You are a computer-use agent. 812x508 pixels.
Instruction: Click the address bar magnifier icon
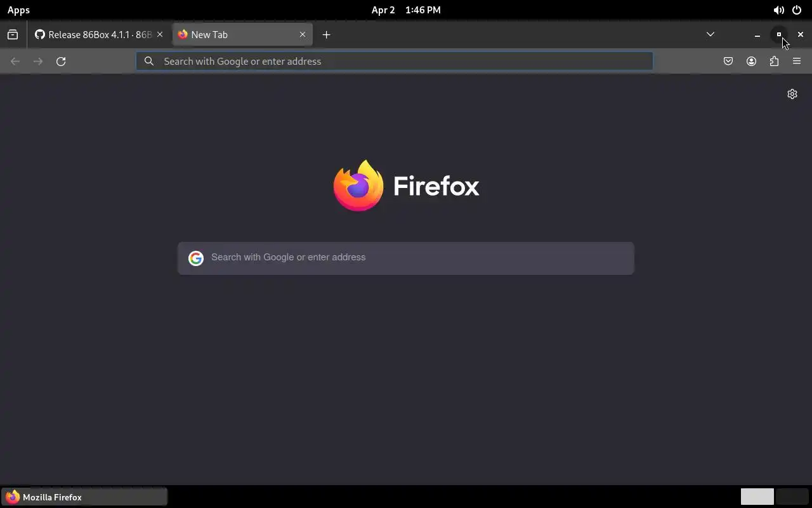(149, 61)
